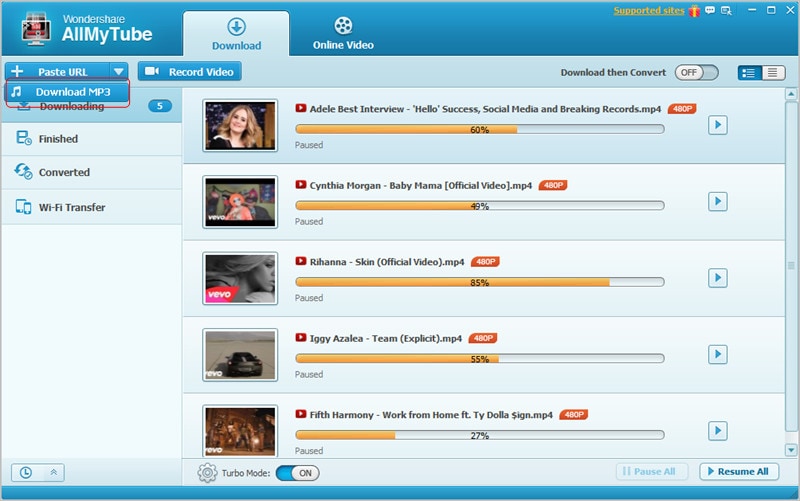Screen dimensions: 800x501
Task: Click the 480P badge on Adele video
Action: (682, 109)
